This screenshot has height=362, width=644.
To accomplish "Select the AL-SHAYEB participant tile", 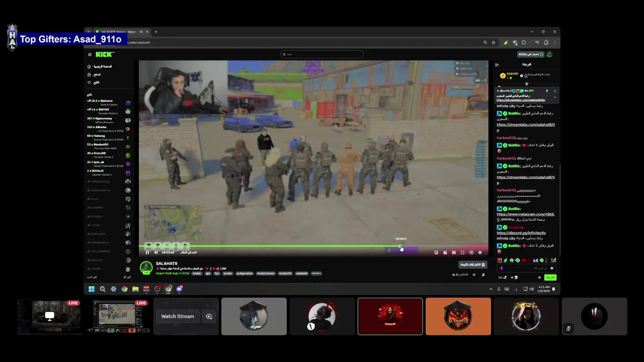I will [x=458, y=316].
